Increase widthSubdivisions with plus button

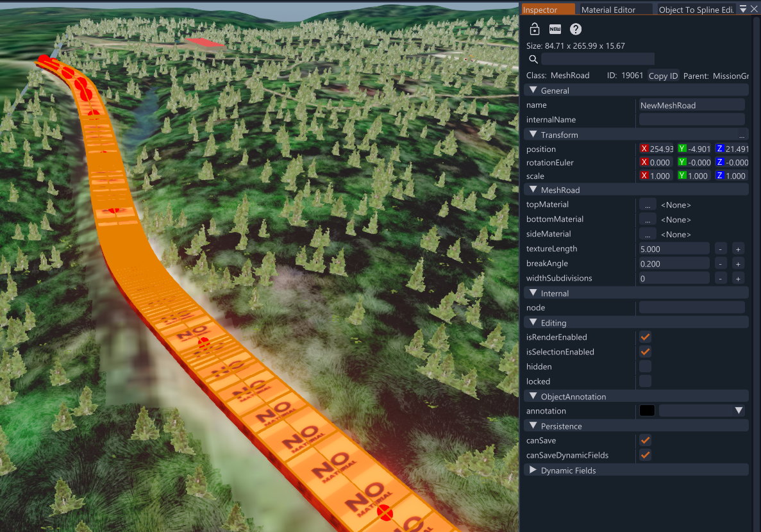[x=738, y=279]
